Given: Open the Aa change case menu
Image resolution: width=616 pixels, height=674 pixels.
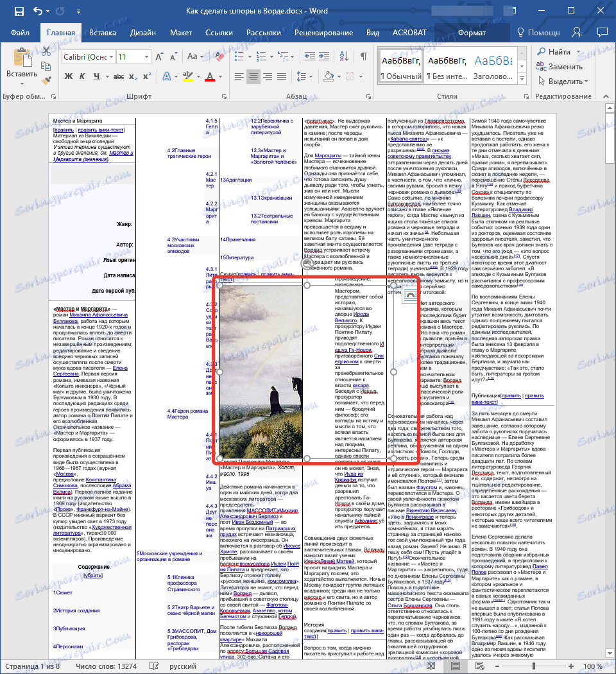Looking at the screenshot, I should [x=194, y=56].
